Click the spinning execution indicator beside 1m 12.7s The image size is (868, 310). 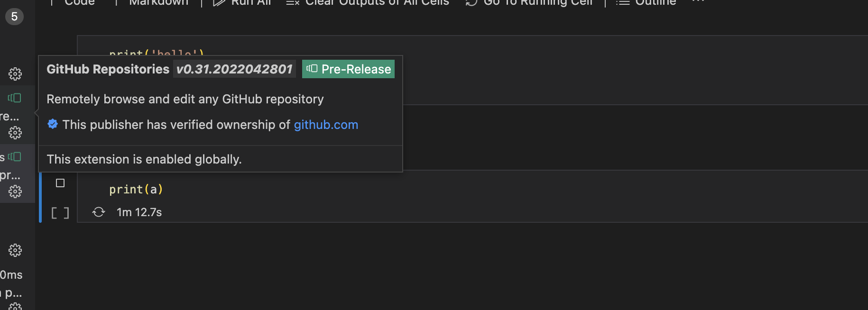[99, 212]
